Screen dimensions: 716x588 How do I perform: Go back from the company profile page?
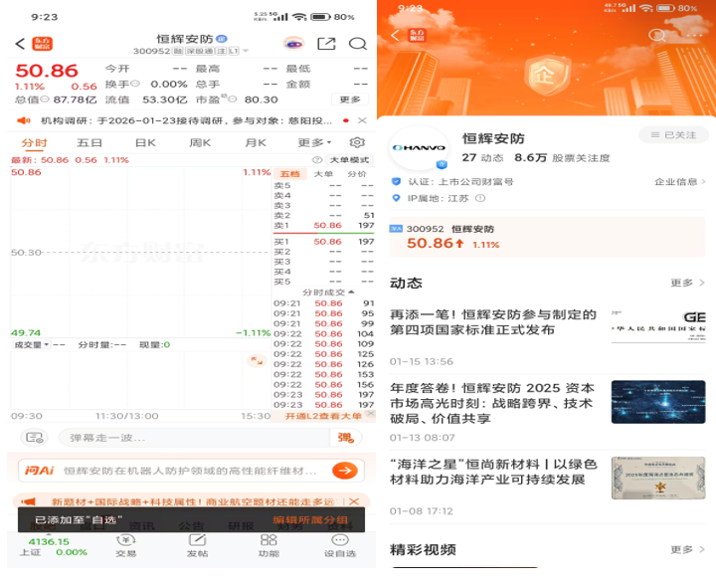coord(396,35)
